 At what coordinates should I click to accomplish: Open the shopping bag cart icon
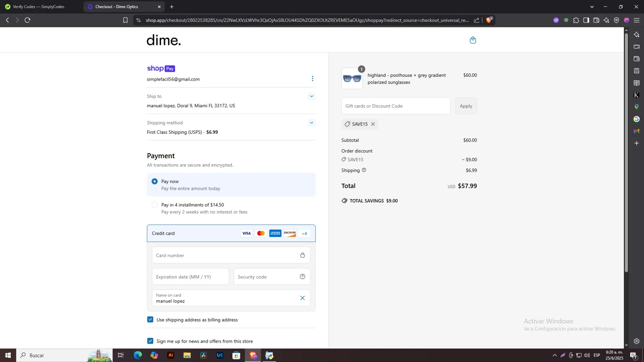[473, 40]
